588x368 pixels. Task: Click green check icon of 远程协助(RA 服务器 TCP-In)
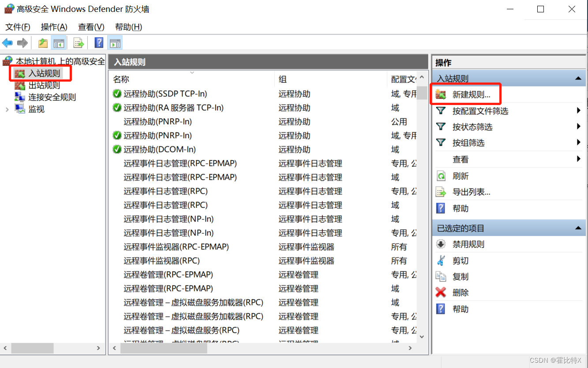tap(117, 108)
